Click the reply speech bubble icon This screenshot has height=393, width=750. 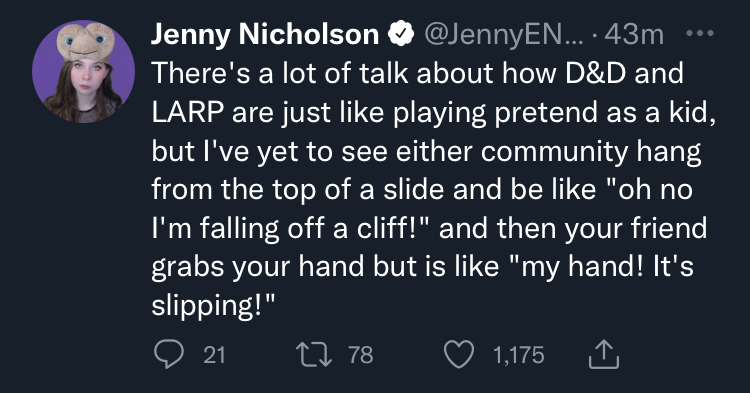(x=169, y=354)
